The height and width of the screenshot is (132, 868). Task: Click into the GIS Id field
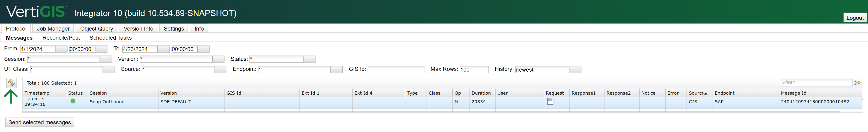(396, 70)
